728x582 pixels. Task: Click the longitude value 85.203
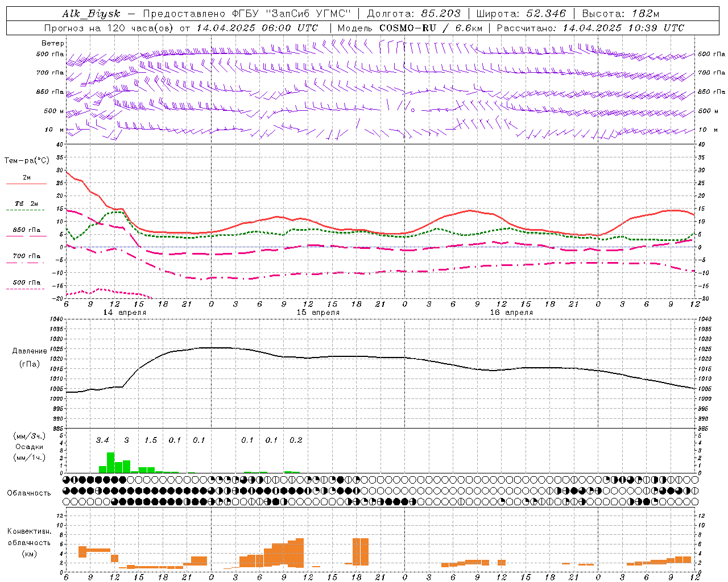(x=441, y=14)
